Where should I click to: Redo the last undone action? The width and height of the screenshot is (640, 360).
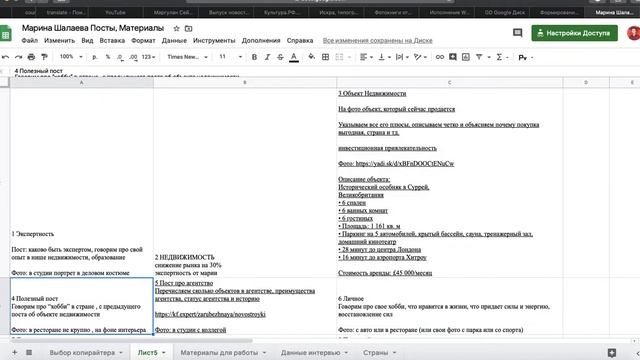click(18, 57)
